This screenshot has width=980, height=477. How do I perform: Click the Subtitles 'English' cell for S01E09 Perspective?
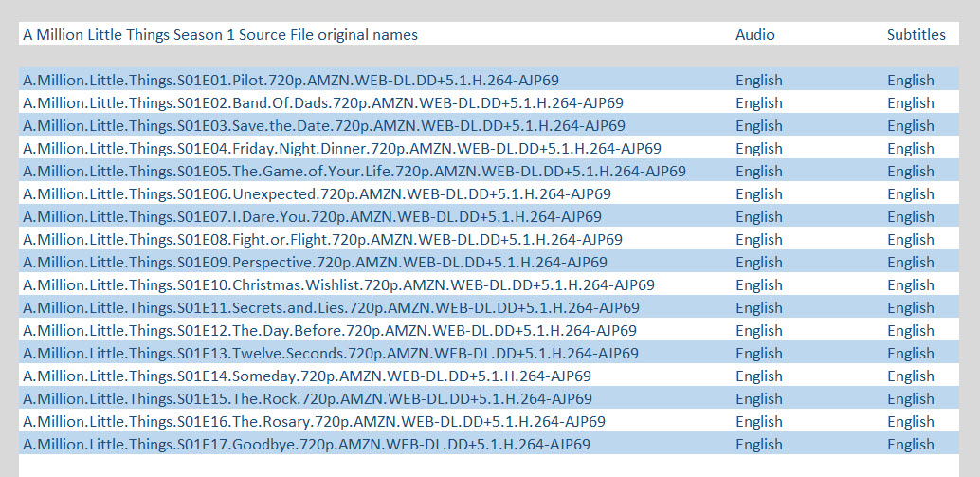[x=911, y=263]
